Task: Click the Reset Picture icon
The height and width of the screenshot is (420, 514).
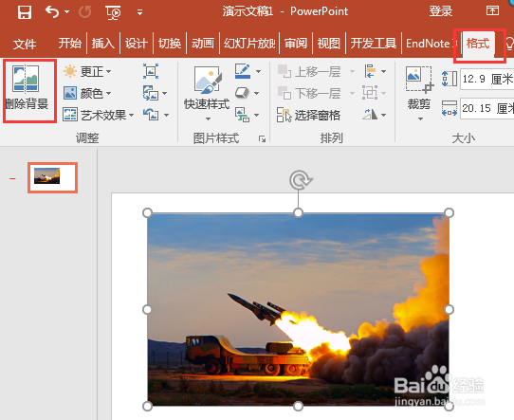Action: [151, 115]
